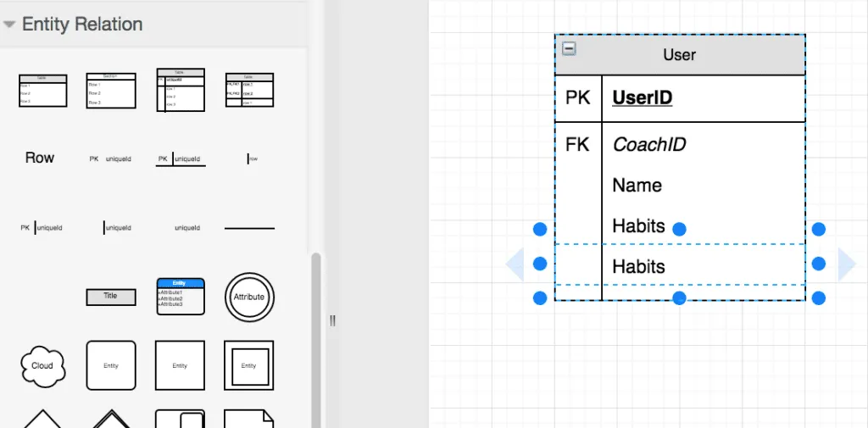The height and width of the screenshot is (428, 868).
Task: Select the CoachID foreign key field
Action: click(x=649, y=145)
